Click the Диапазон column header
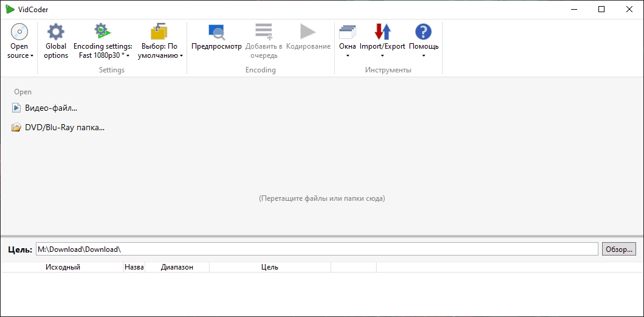Screen dimensions: 644x317 pyautogui.click(x=177, y=267)
